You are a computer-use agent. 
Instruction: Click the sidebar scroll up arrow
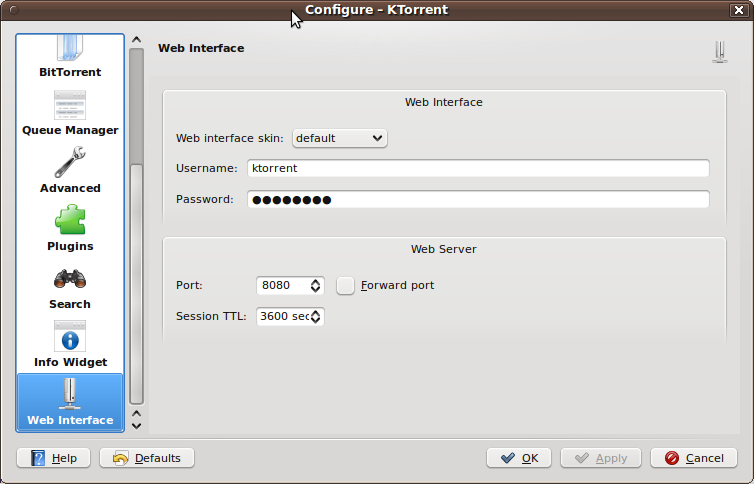coord(137,40)
